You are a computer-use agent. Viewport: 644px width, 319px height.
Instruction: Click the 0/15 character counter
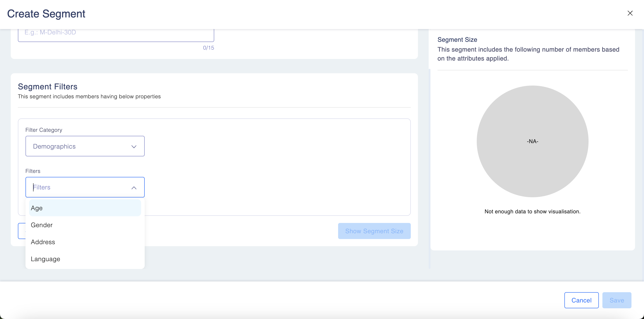(x=208, y=48)
